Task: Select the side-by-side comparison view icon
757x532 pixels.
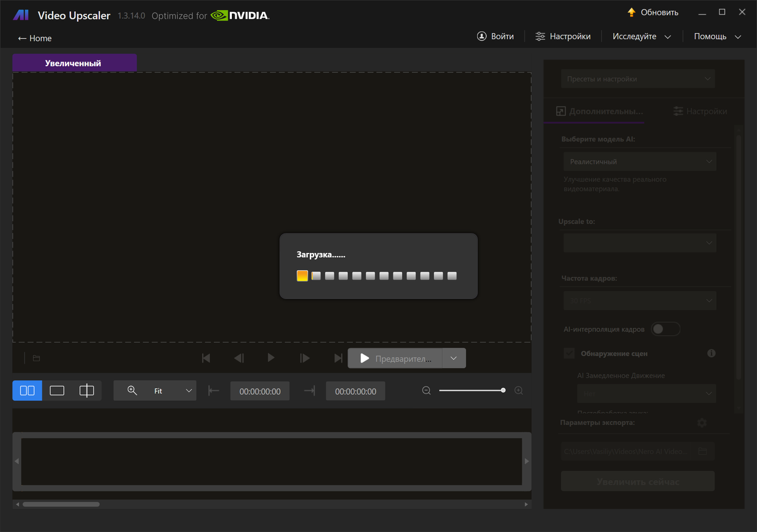Action: coord(27,390)
